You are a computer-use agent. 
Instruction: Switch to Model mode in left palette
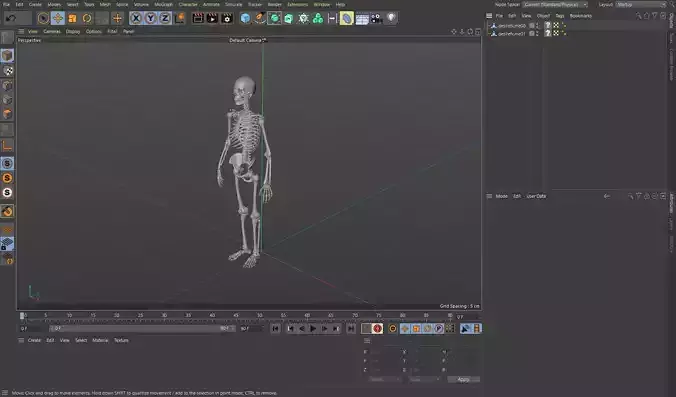tap(7, 56)
